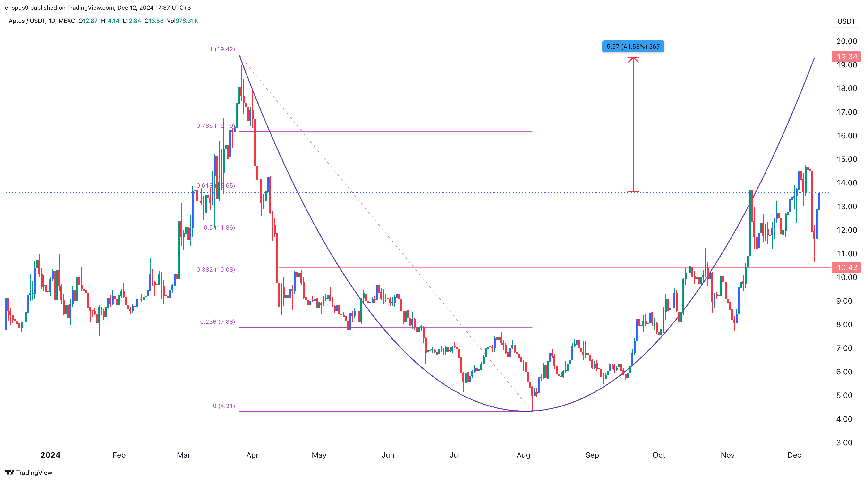Click the Oct label on time axis

click(659, 455)
